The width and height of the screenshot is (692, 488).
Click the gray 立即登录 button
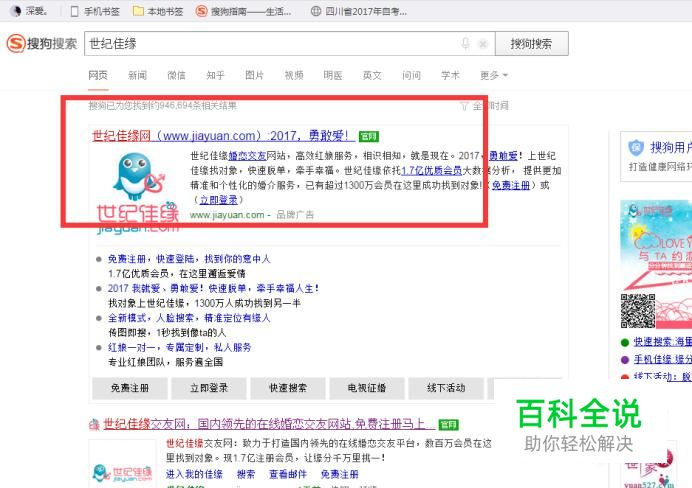point(209,388)
